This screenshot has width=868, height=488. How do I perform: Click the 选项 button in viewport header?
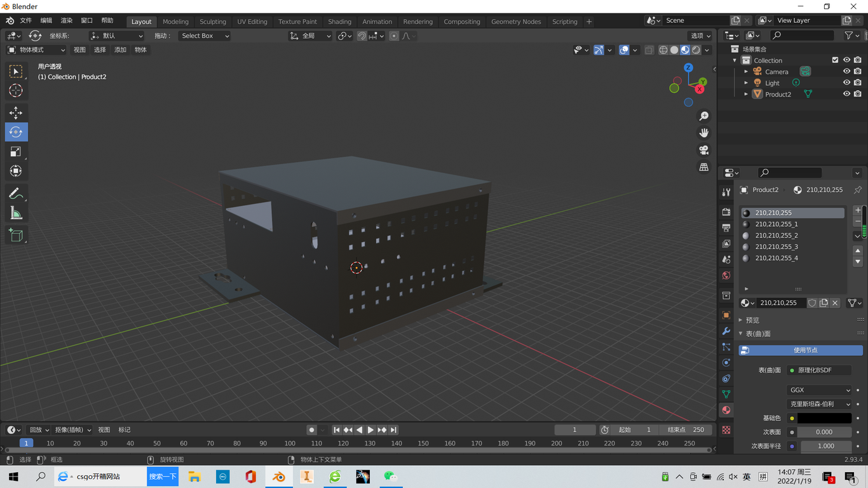701,36
